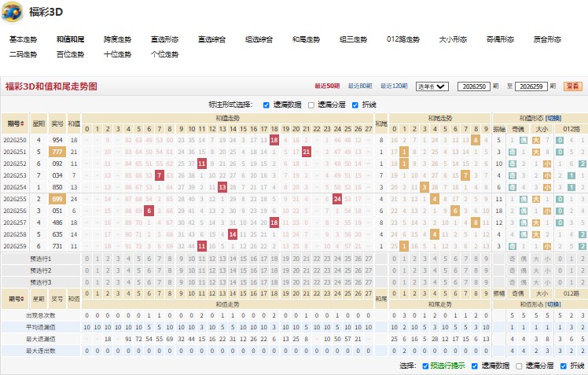The image size is (588, 375).
Task: Open the 基本走势 chart page
Action: [x=24, y=39]
